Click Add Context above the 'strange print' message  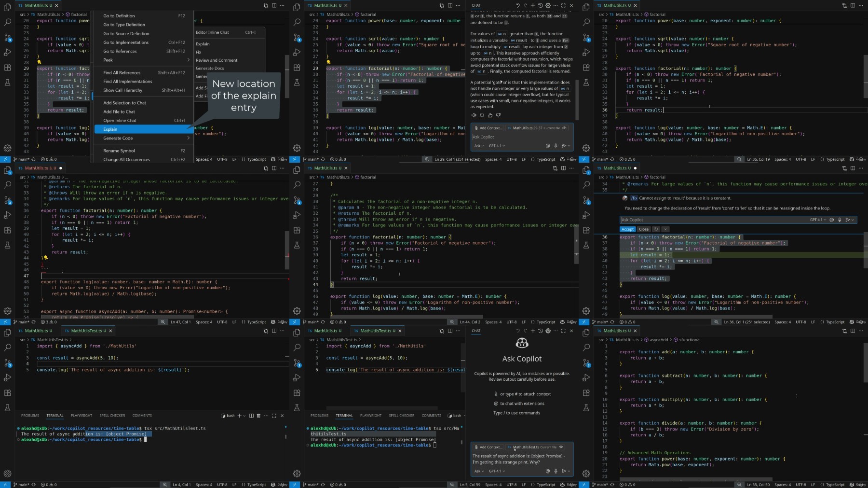point(488,447)
